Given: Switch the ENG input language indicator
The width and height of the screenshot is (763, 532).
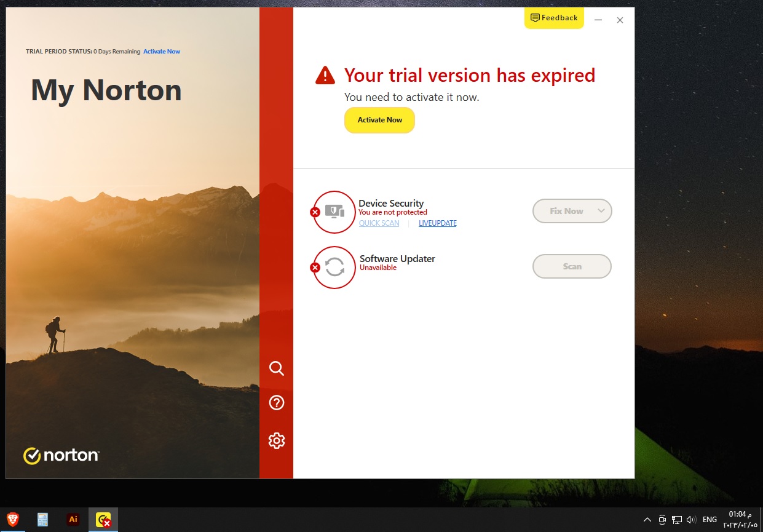Looking at the screenshot, I should click(710, 520).
